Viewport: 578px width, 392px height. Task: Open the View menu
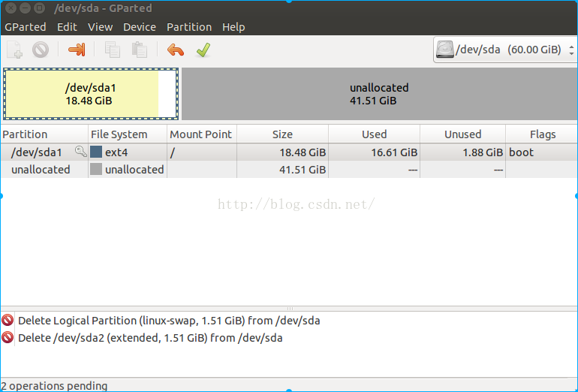[x=100, y=27]
